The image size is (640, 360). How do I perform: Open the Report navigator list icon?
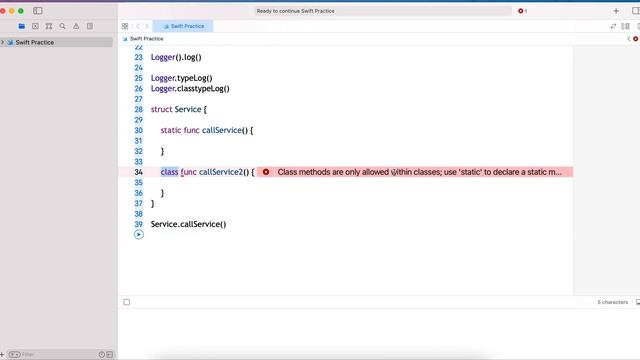tap(90, 26)
